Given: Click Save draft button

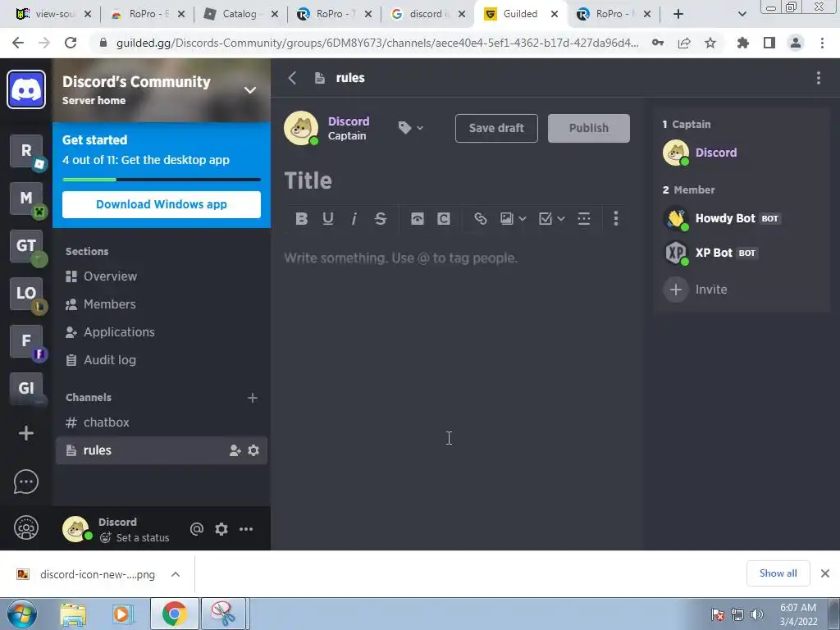Looking at the screenshot, I should 496,128.
